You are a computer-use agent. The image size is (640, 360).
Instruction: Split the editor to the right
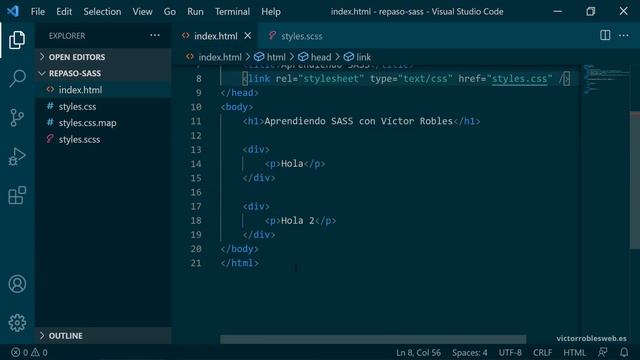pos(605,36)
